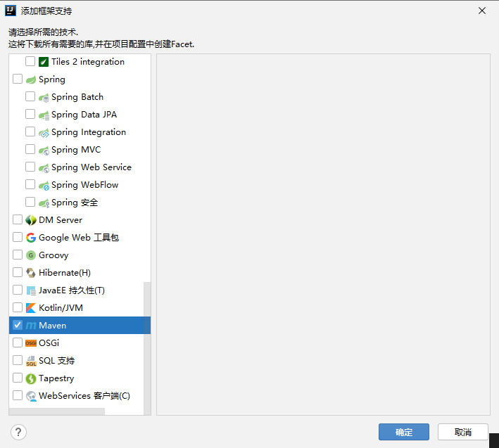Enable the Spring Data JPA checkbox
Screen dimensions: 499x448
click(x=30, y=114)
